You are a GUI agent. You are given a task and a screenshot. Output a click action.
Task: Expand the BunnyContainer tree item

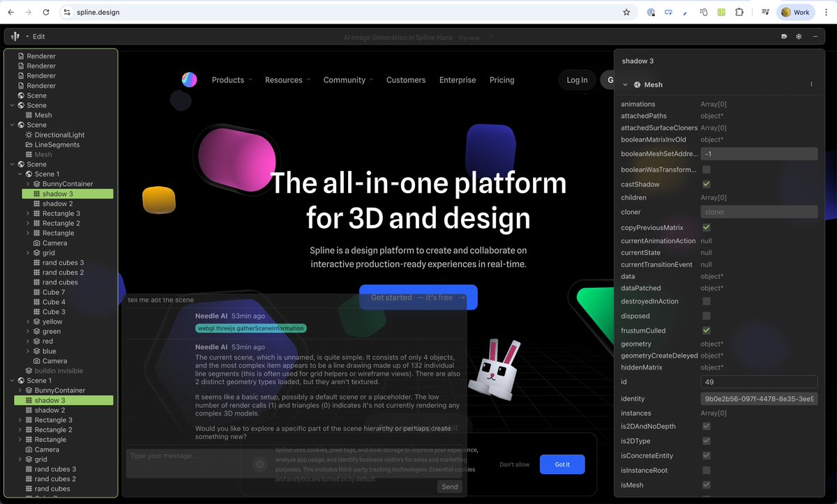click(x=29, y=183)
